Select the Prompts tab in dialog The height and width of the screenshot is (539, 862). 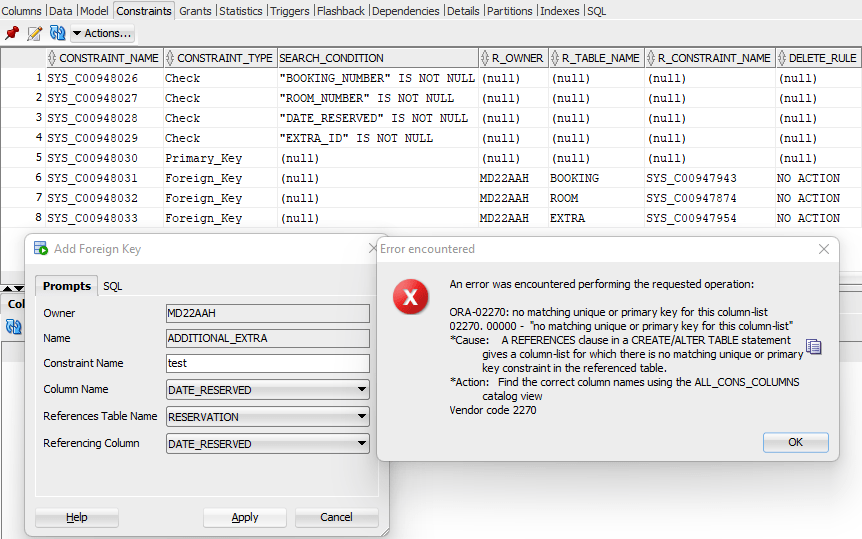[67, 286]
